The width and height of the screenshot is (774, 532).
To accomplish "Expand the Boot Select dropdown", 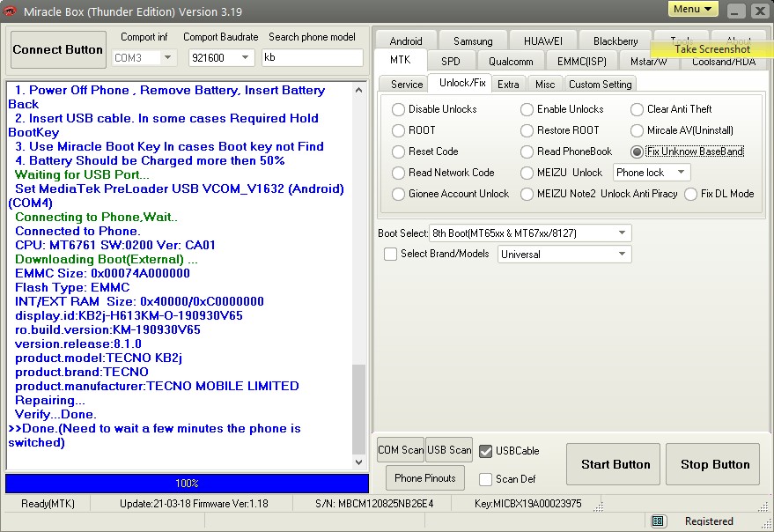I will pos(622,233).
